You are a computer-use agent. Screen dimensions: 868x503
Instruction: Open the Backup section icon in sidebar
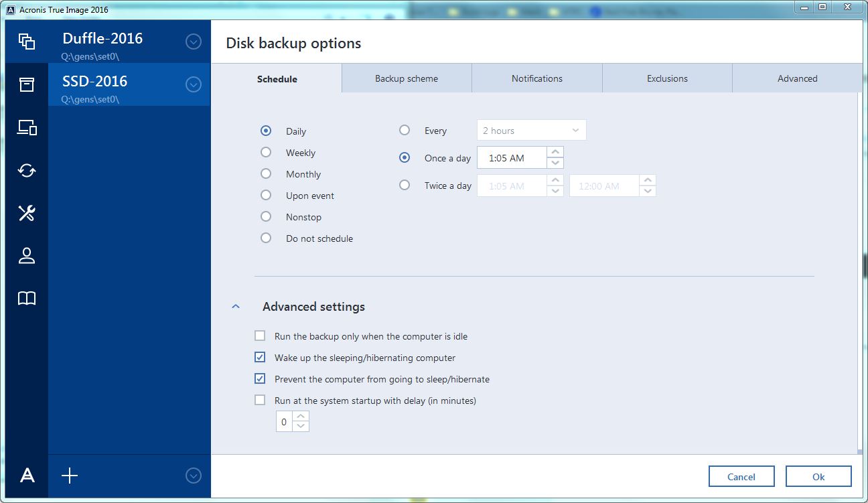(27, 42)
